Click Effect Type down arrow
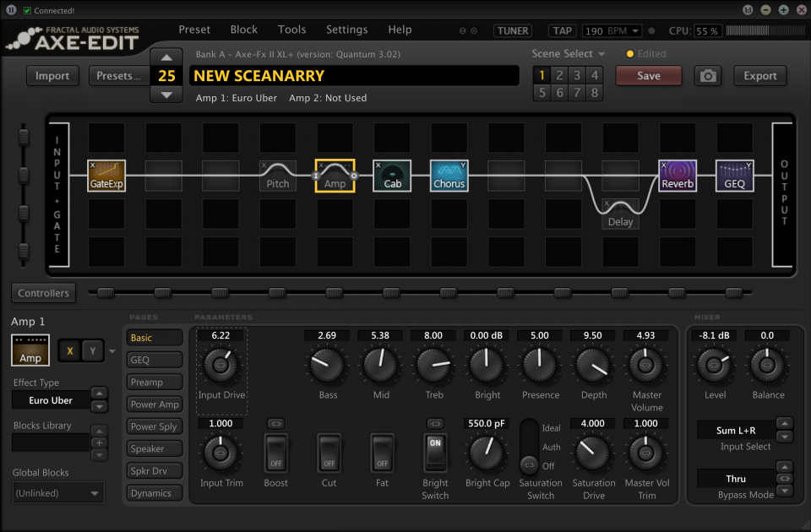The width and height of the screenshot is (811, 532). [x=100, y=407]
